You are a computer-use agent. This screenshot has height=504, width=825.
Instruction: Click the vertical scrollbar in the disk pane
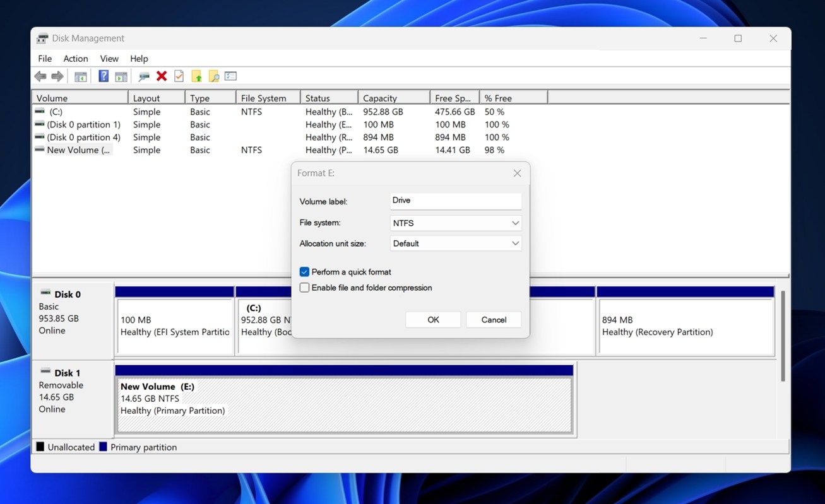[783, 336]
